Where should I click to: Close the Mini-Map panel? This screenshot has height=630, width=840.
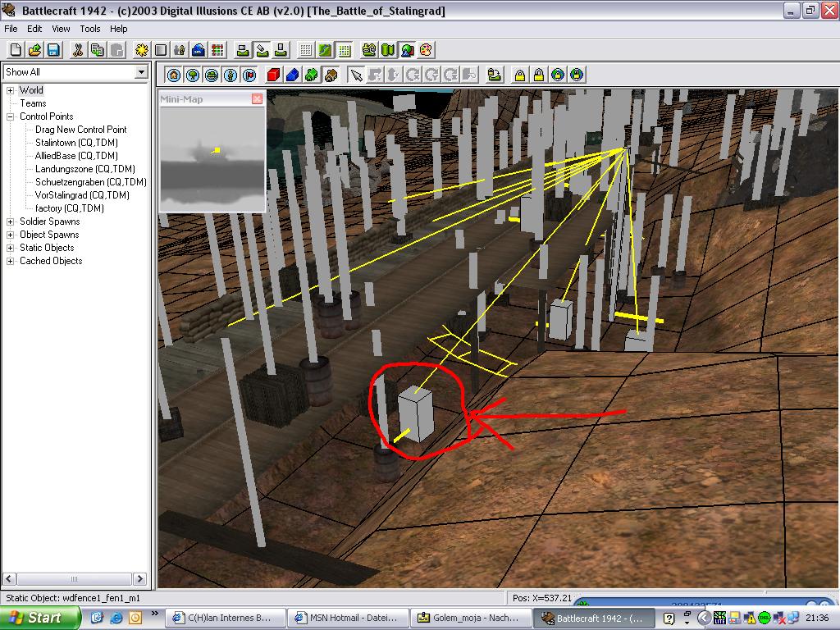[257, 99]
